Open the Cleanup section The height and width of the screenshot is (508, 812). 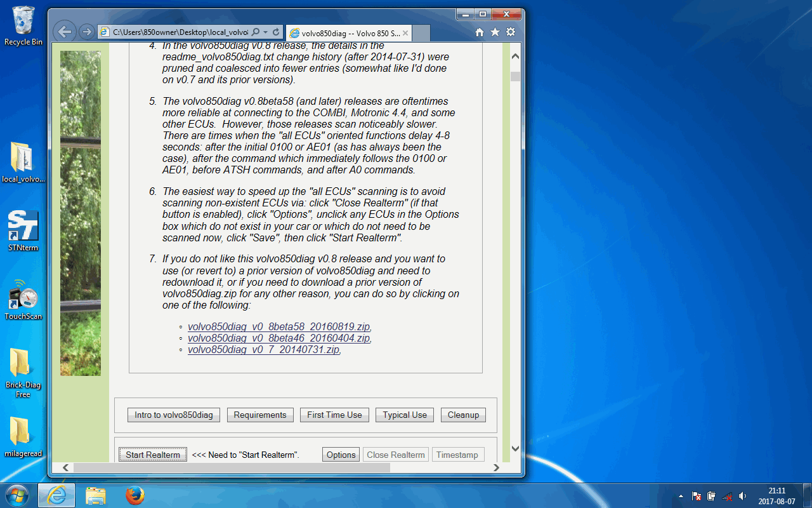coord(463,415)
